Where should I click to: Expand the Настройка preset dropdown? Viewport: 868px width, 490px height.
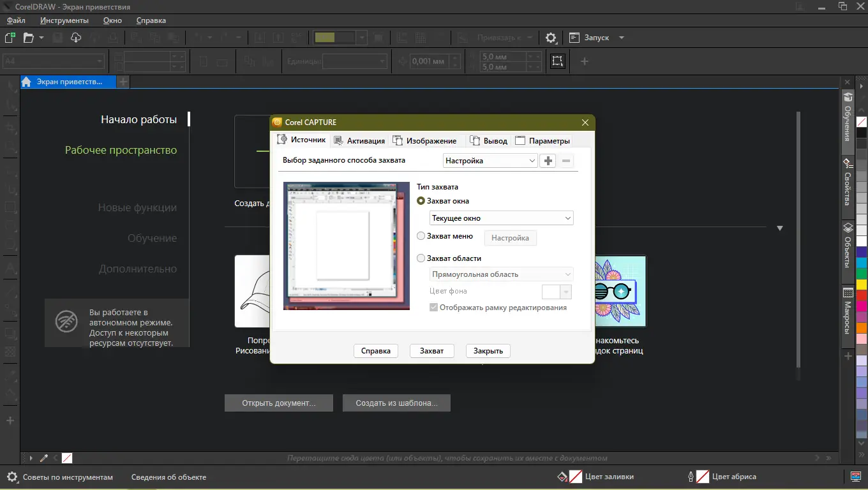click(490, 161)
